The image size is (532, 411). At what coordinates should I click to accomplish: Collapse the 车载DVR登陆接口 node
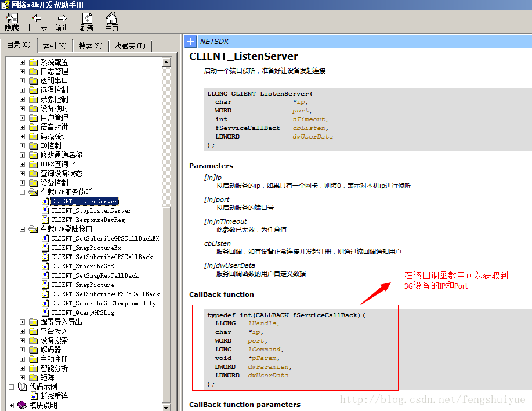click(x=22, y=229)
